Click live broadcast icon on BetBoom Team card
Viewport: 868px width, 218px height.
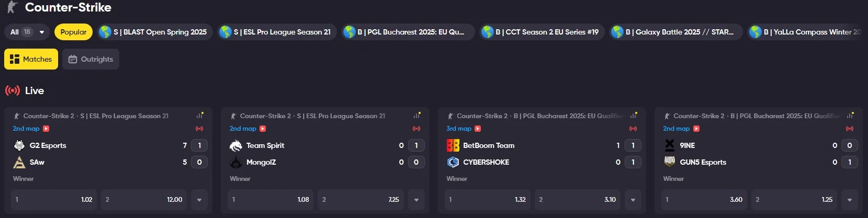[633, 129]
